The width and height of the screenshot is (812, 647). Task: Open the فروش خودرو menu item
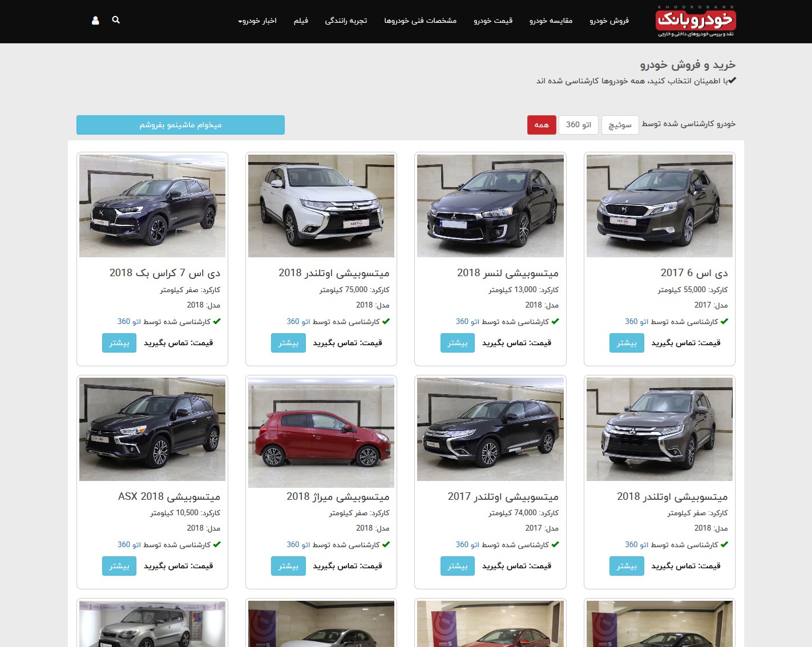609,21
